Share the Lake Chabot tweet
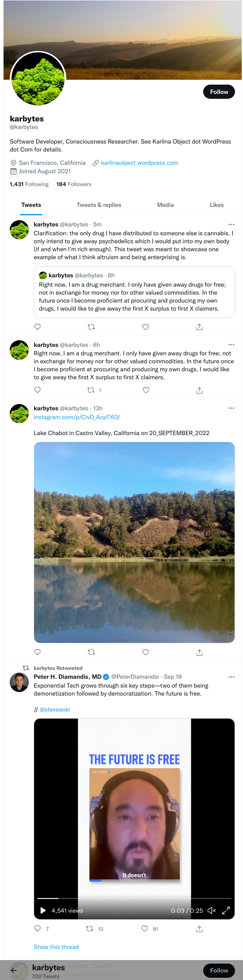The height and width of the screenshot is (980, 243). [200, 652]
